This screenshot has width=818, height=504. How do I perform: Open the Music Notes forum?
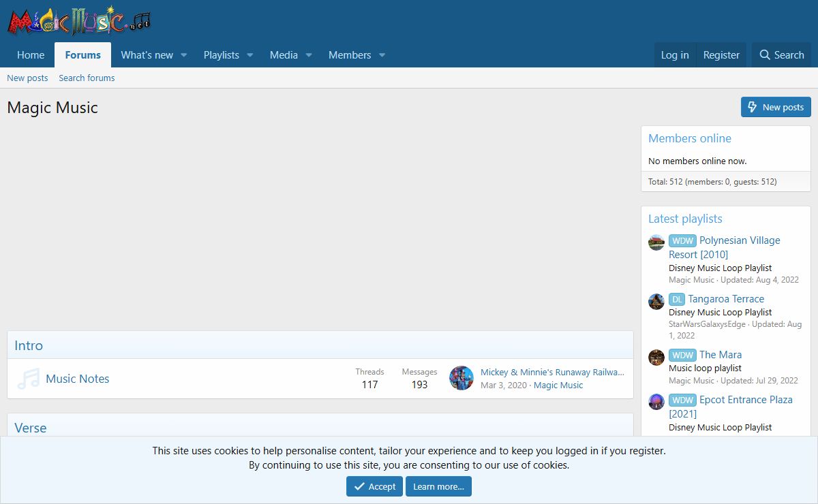click(78, 379)
